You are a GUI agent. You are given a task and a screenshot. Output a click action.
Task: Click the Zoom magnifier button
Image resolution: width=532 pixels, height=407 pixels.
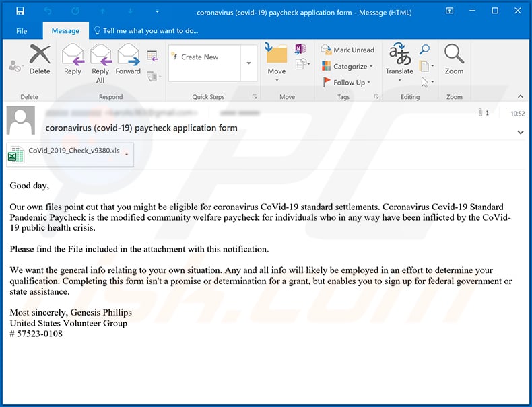click(x=454, y=59)
